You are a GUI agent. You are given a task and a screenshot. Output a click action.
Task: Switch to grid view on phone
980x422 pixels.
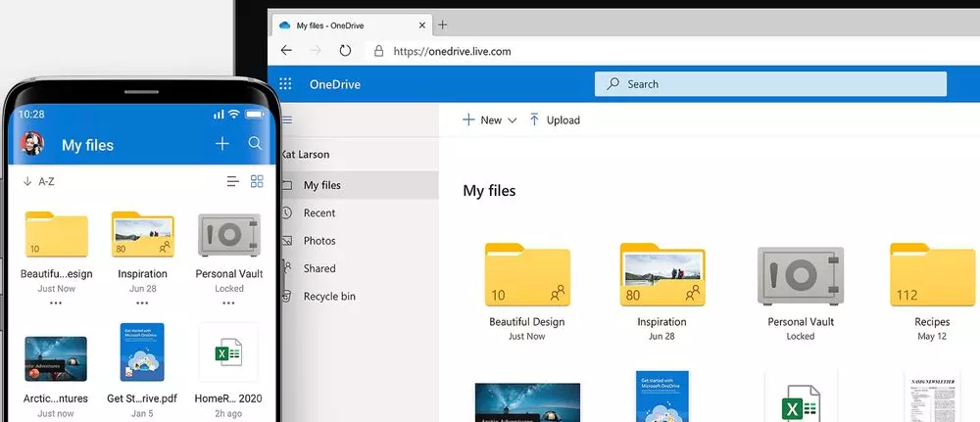pos(257,181)
